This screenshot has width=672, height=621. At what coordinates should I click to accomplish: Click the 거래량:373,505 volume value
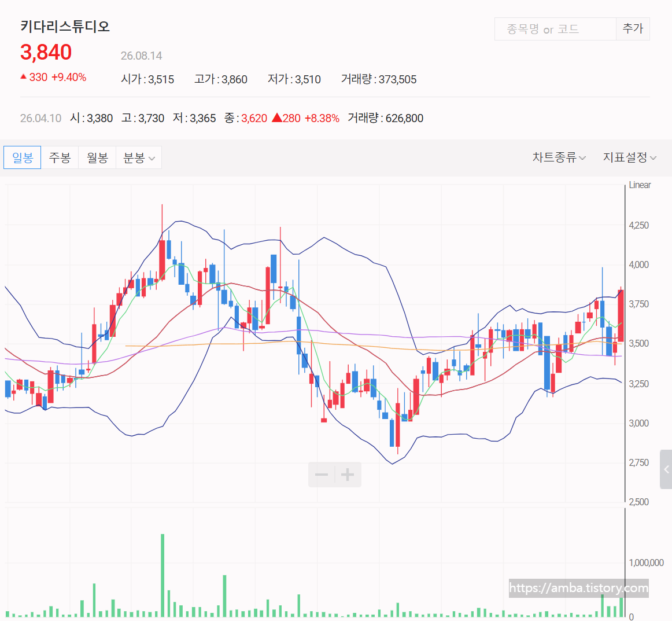pyautogui.click(x=379, y=79)
